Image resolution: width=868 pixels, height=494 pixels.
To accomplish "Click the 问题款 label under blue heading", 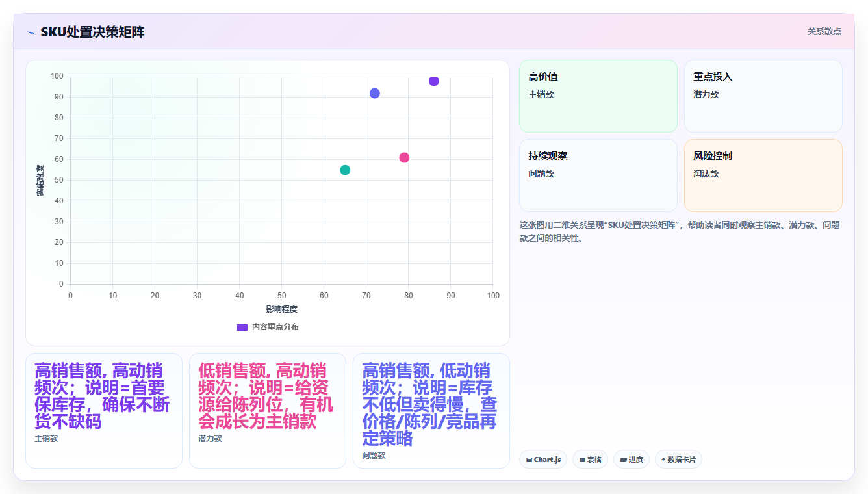I will click(374, 456).
